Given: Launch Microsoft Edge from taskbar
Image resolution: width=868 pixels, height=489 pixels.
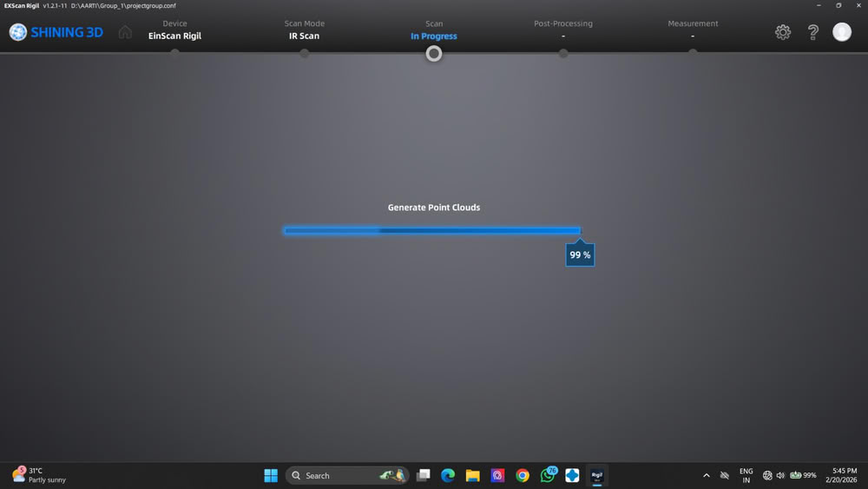Looking at the screenshot, I should (447, 475).
